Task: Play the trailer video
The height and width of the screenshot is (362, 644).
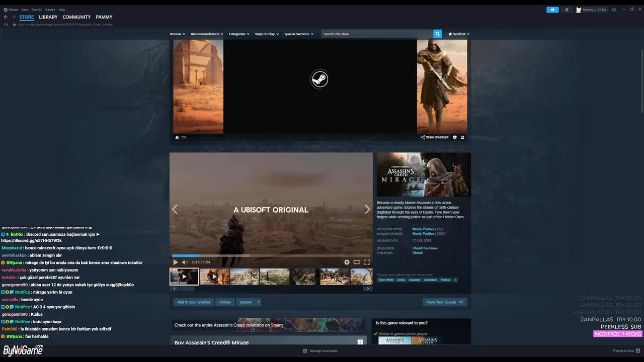Action: coord(176,262)
